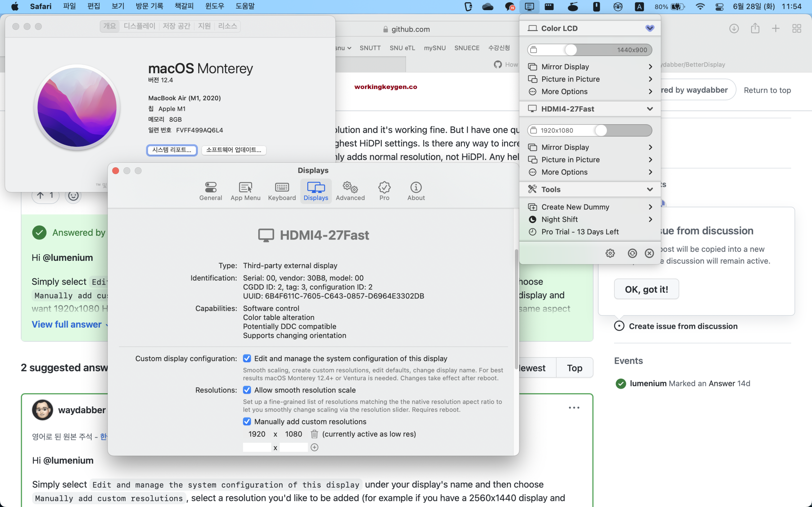Open the BetterDisplay icon in the menu bar
Viewport: 812px width, 507px height.
[x=529, y=6]
